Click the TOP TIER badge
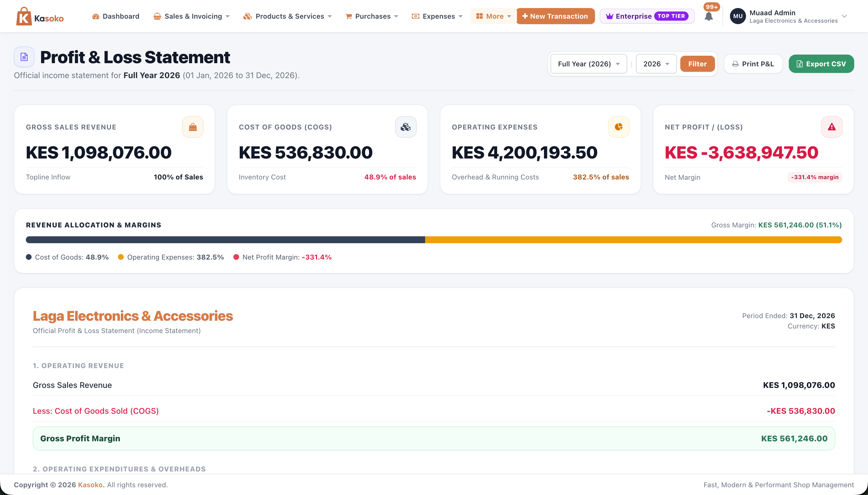868x495 pixels. coord(671,16)
